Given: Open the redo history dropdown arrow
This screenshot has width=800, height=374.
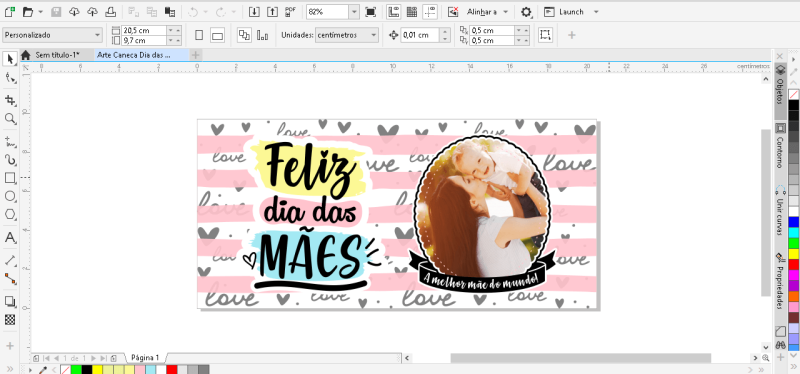Looking at the screenshot, I should pos(233,12).
